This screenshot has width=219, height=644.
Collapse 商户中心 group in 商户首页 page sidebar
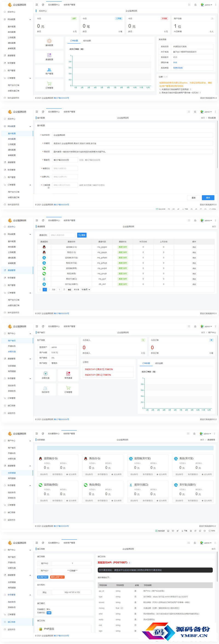(x=30, y=334)
